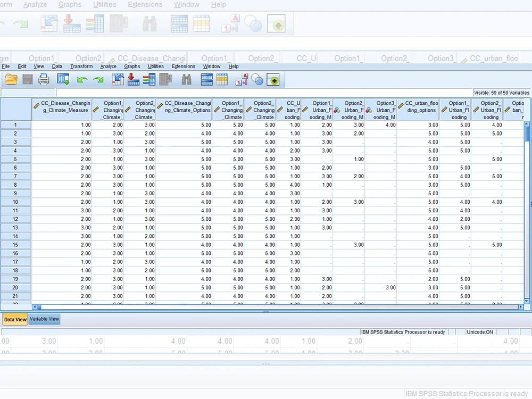532x399 pixels.
Task: Select row header 10
Action: tap(15, 202)
